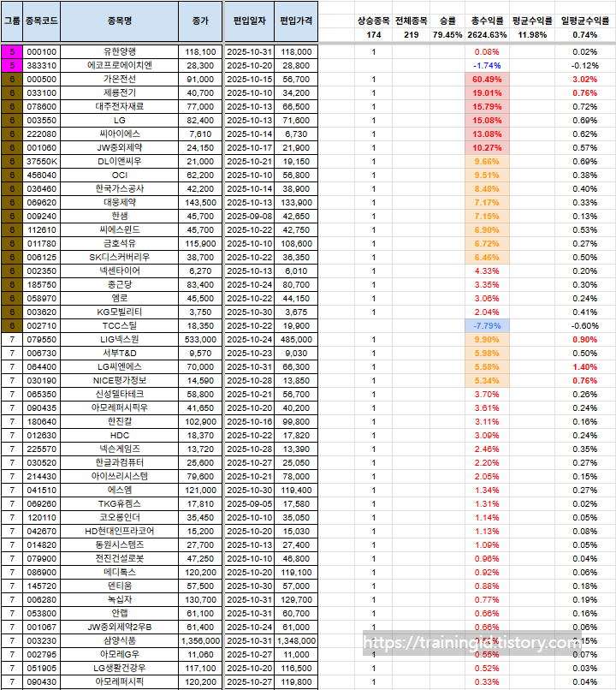Select the 가온전선 stock name cell

pyautogui.click(x=119, y=80)
